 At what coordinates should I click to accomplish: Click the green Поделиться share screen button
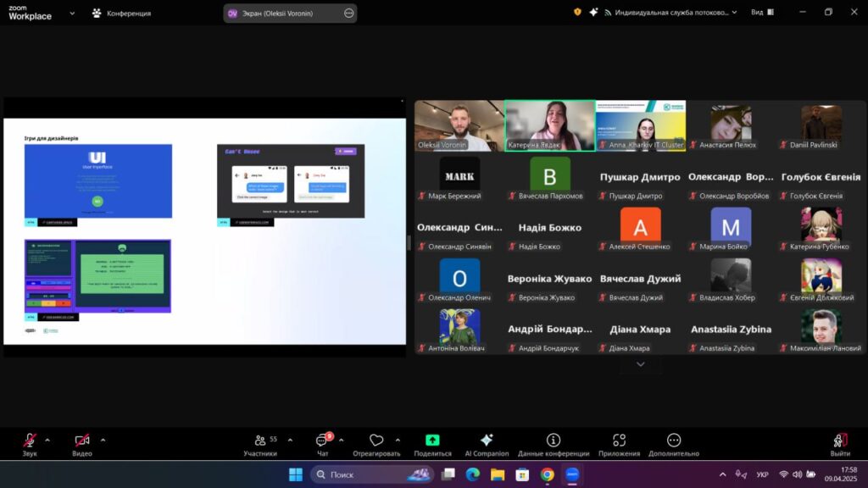[x=432, y=445]
